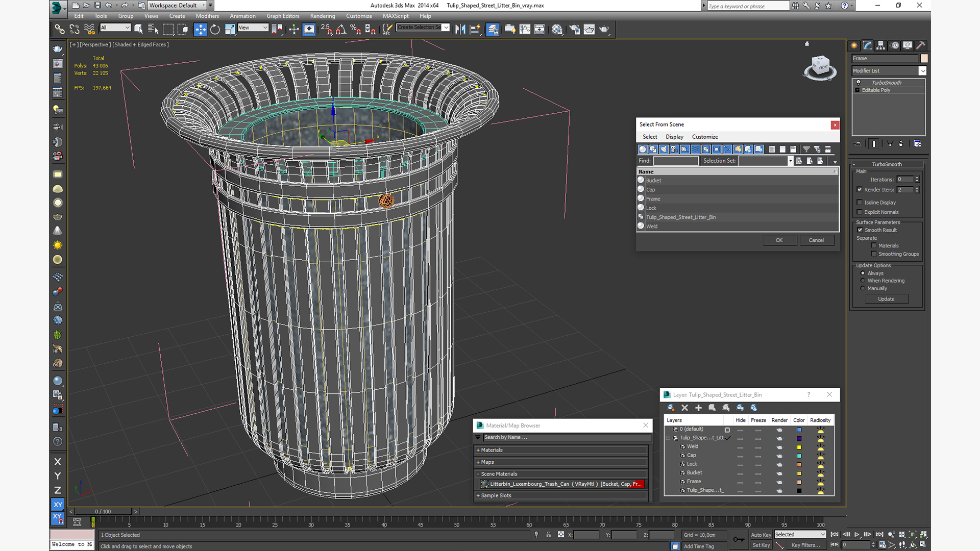980x551 pixels.
Task: Toggle the Percent Snap tool
Action: coord(356,29)
